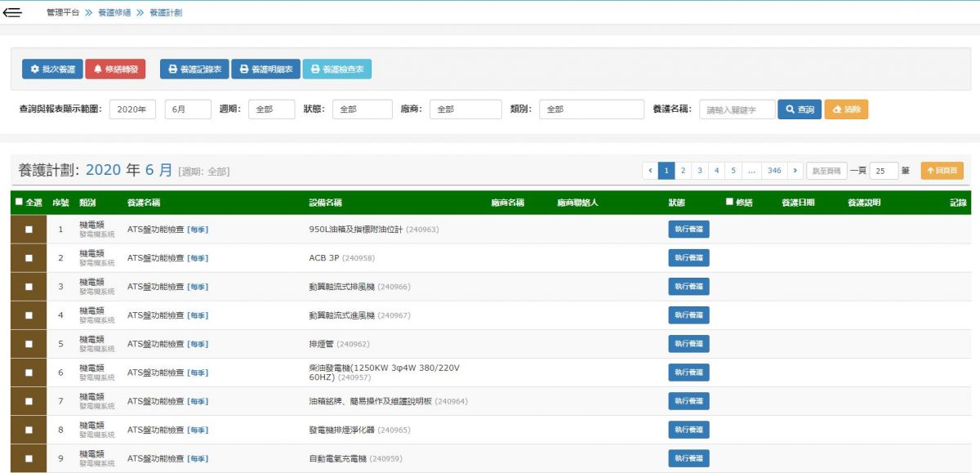Check the checkbox for row 1

point(29,230)
